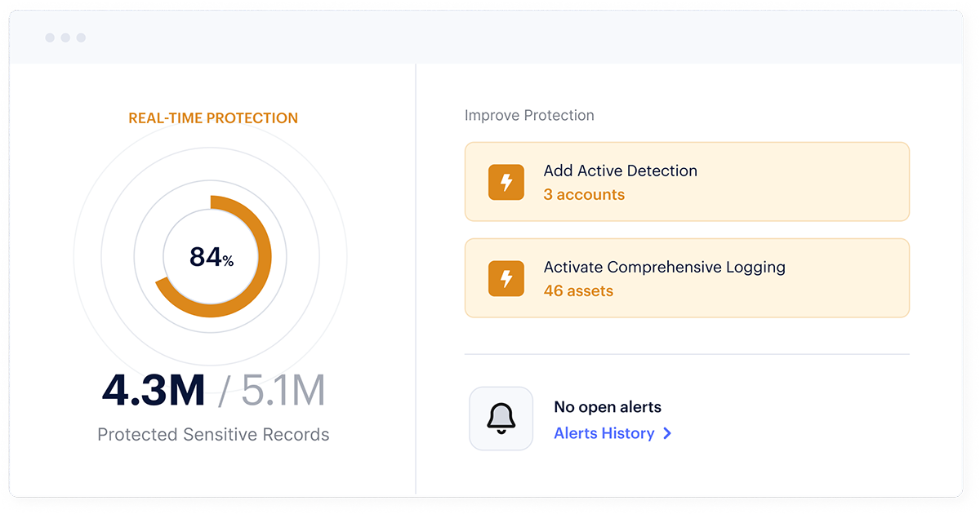Click the bell alerts icon

click(x=501, y=419)
